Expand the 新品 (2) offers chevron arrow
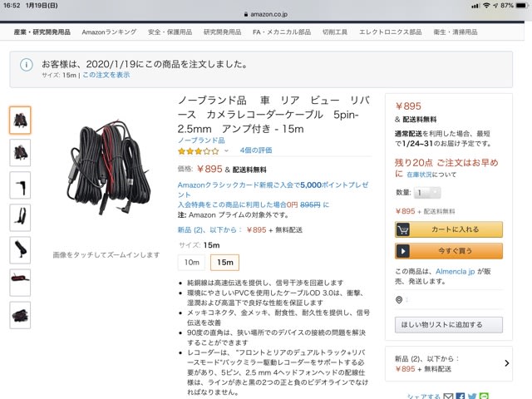The width and height of the screenshot is (532, 399). [506, 363]
